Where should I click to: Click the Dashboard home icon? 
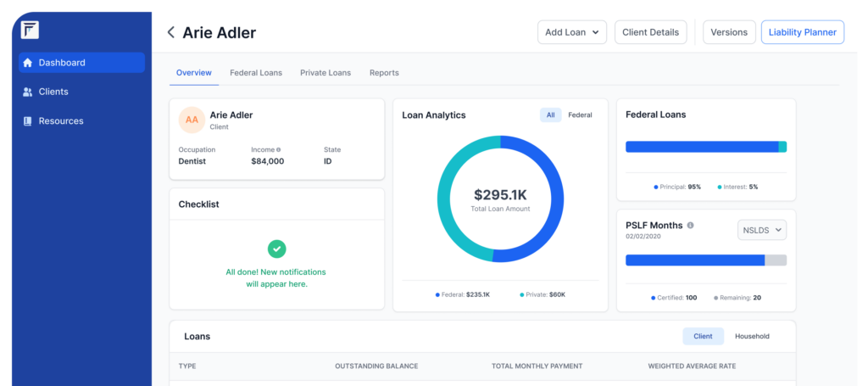tap(28, 63)
